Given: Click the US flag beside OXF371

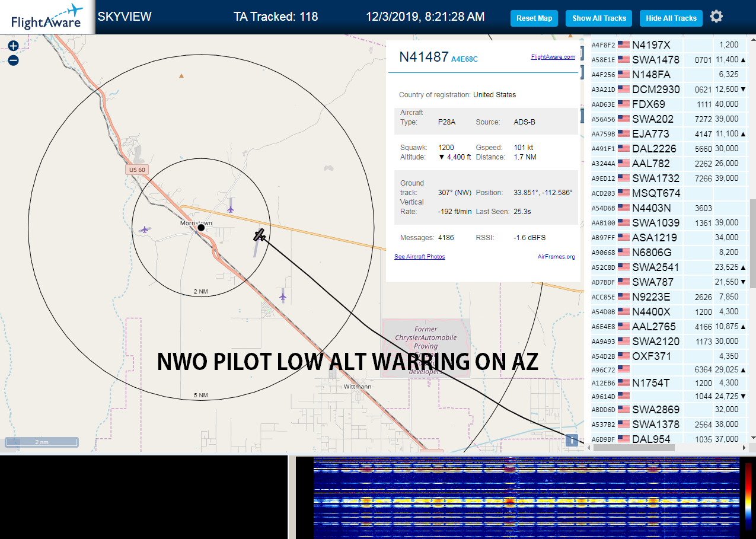Looking at the screenshot, I should (x=624, y=356).
